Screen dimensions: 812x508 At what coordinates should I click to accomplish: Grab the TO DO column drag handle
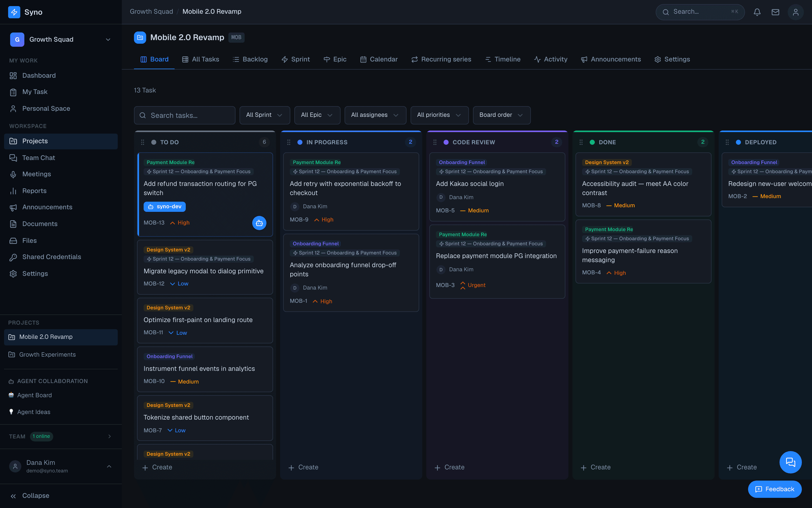143,142
